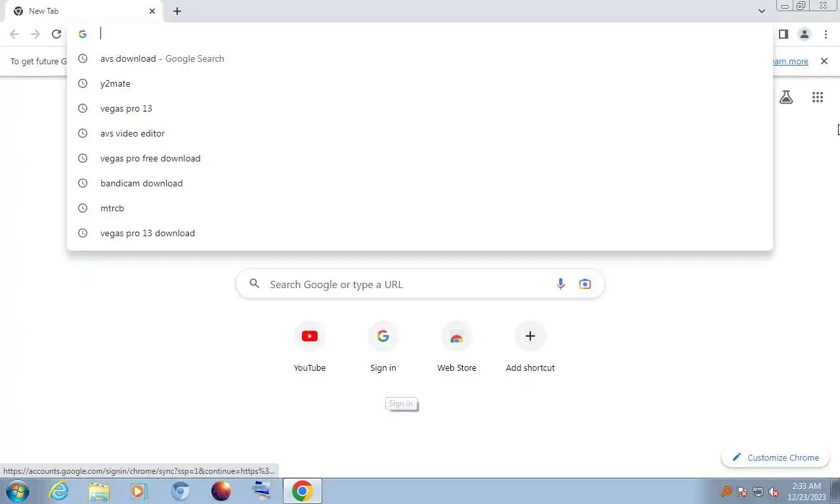
Task: Search by image with camera icon
Action: pos(585,284)
